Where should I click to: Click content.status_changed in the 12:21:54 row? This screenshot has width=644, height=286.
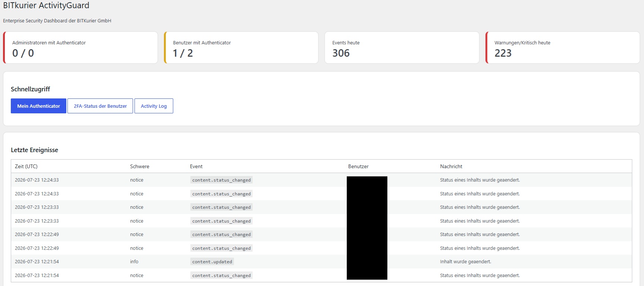221,276
